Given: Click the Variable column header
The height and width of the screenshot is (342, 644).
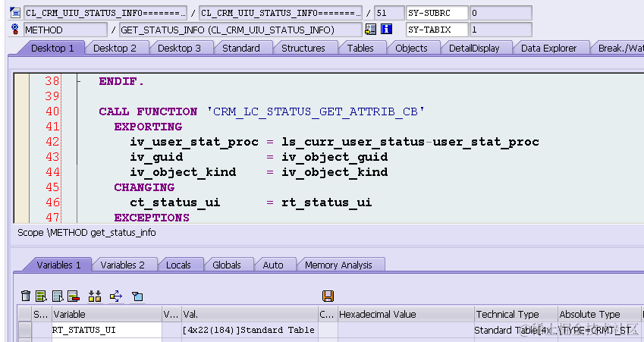Looking at the screenshot, I should 107,315.
